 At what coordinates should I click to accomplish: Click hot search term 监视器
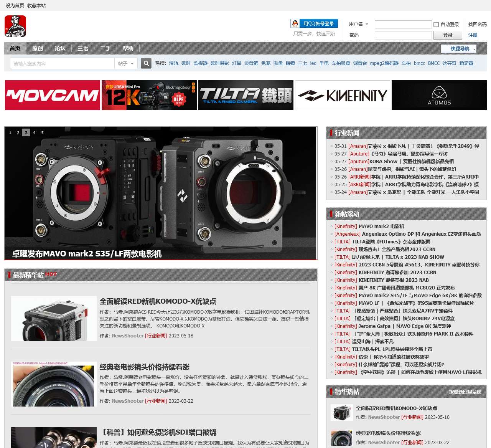coord(201,63)
